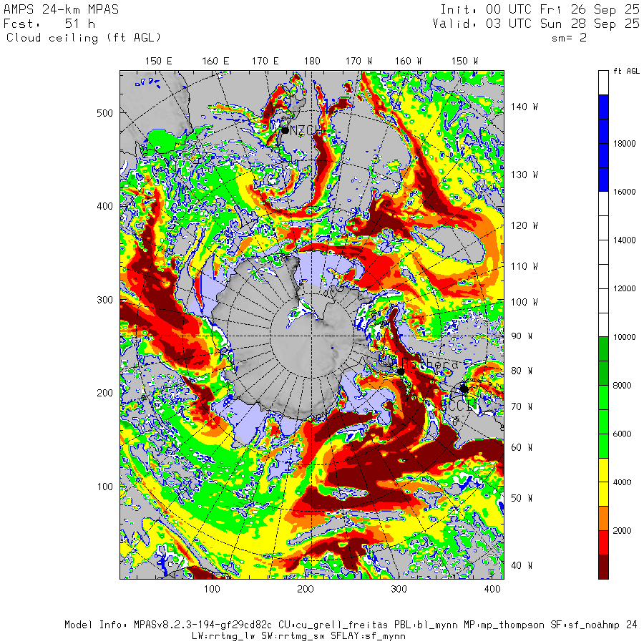Click the 'sm= 2' smoothing label
This screenshot has height=644, width=644.
(569, 38)
